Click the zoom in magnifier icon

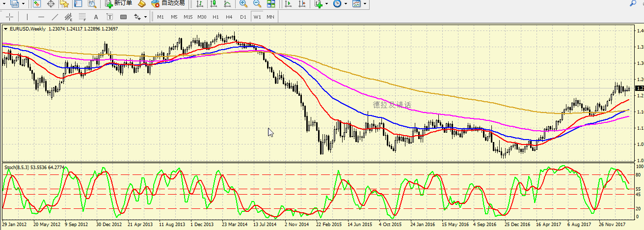coord(243,3)
